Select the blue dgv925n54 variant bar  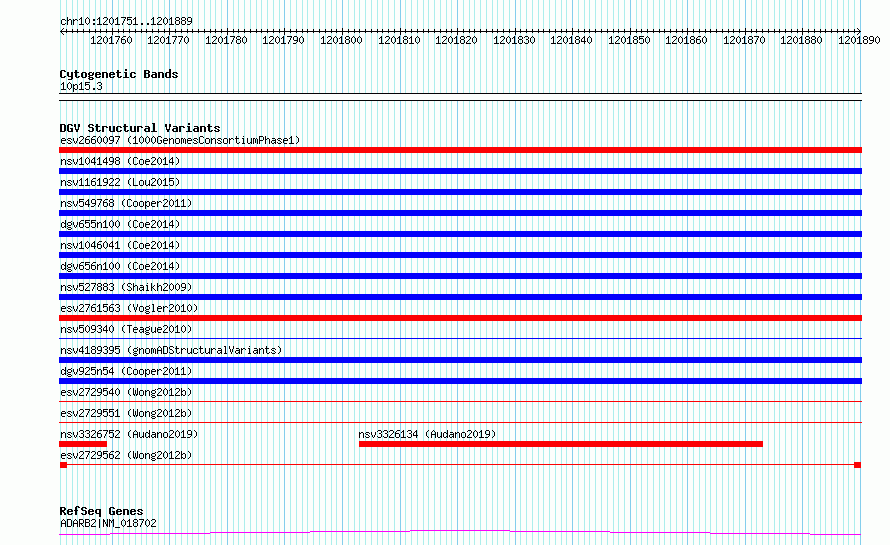460,381
